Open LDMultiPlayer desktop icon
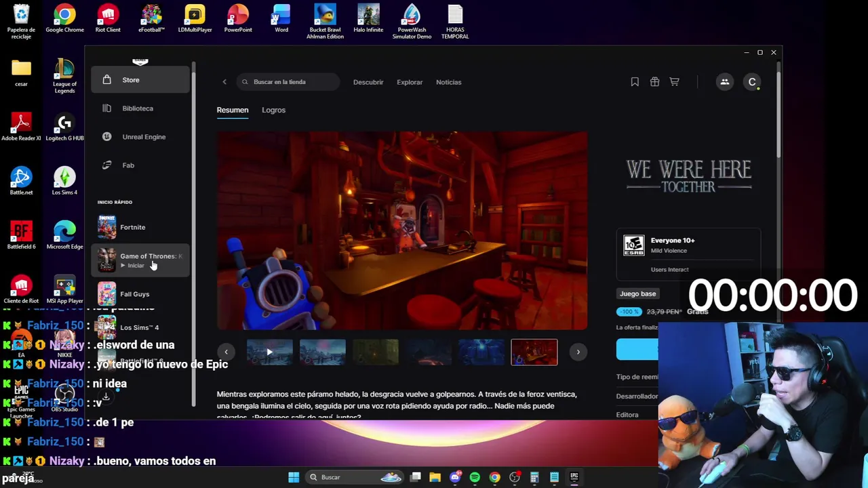 (195, 19)
